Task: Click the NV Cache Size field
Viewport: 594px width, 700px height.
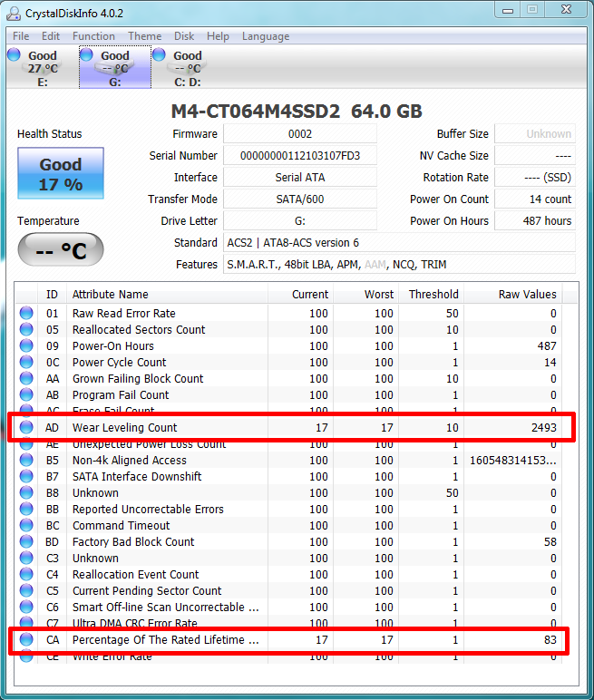Action: coord(535,156)
